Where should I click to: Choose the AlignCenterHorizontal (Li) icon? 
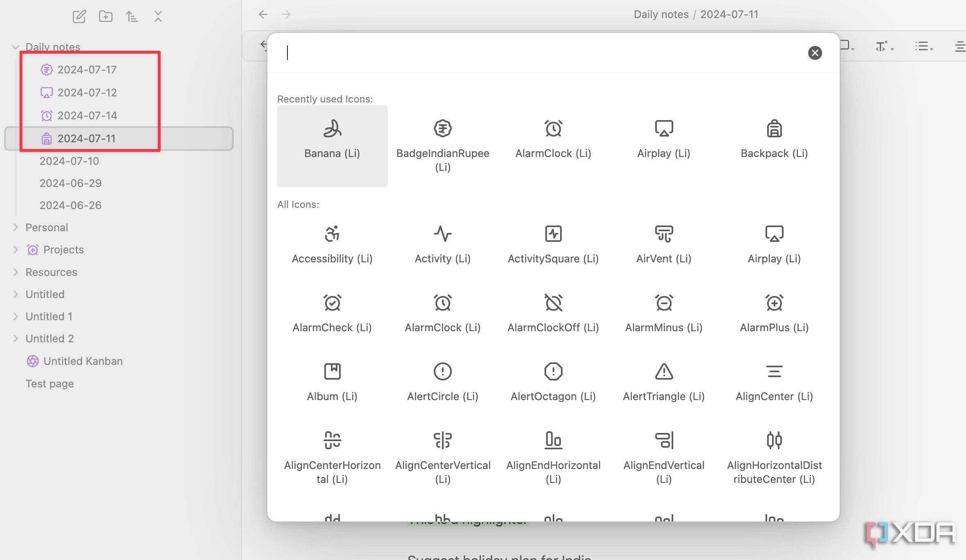(332, 458)
